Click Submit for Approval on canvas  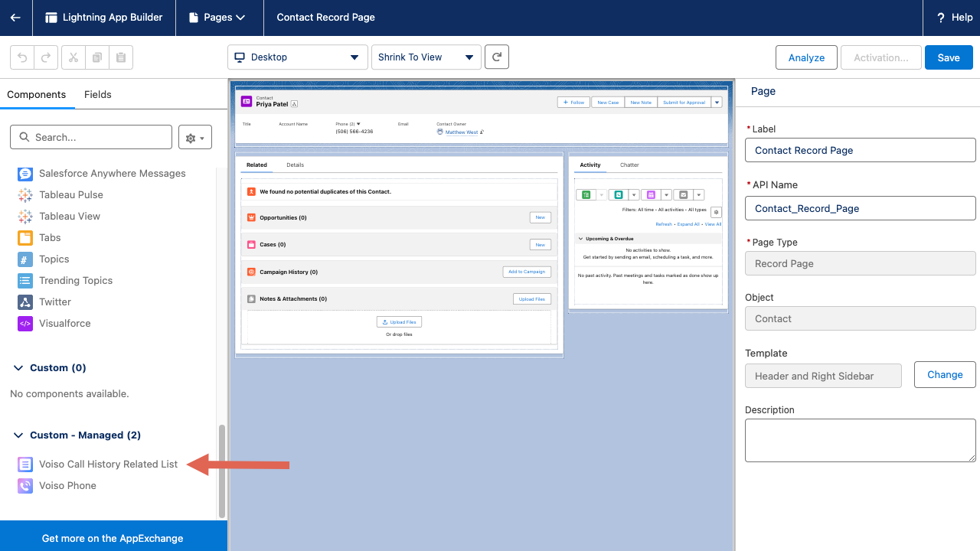coord(684,102)
